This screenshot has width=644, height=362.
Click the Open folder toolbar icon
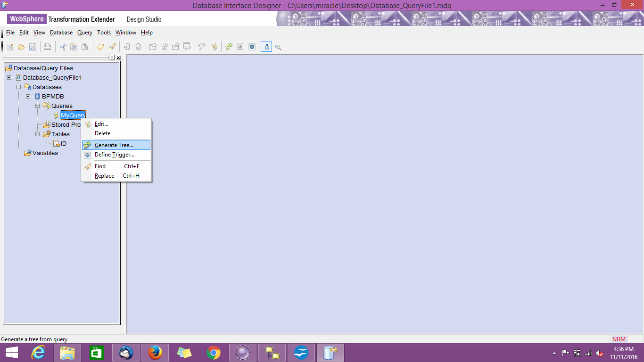point(21,47)
